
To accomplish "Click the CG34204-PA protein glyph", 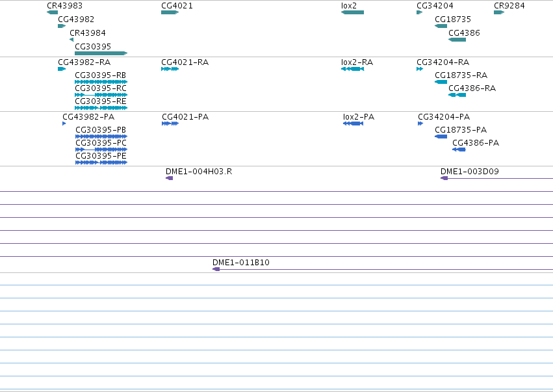I will point(420,124).
